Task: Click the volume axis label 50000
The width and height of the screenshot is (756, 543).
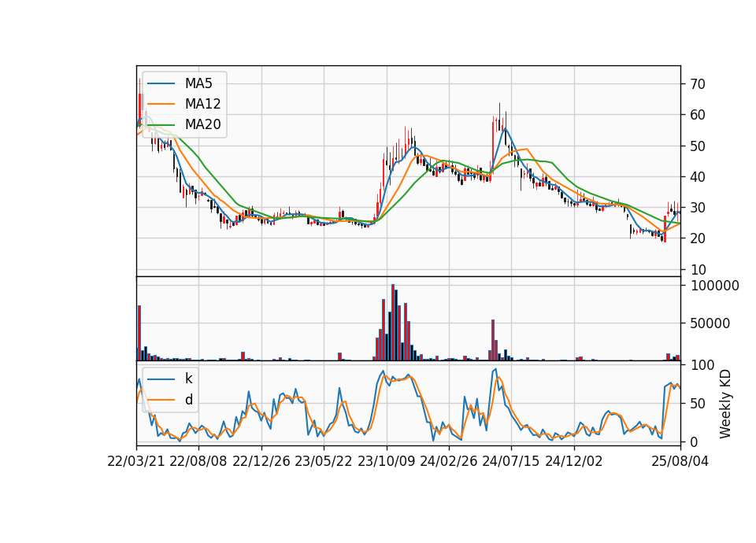Action: (x=710, y=323)
